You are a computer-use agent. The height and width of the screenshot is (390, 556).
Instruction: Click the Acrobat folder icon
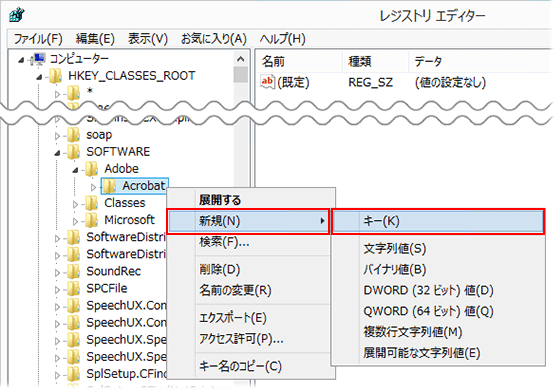click(110, 186)
